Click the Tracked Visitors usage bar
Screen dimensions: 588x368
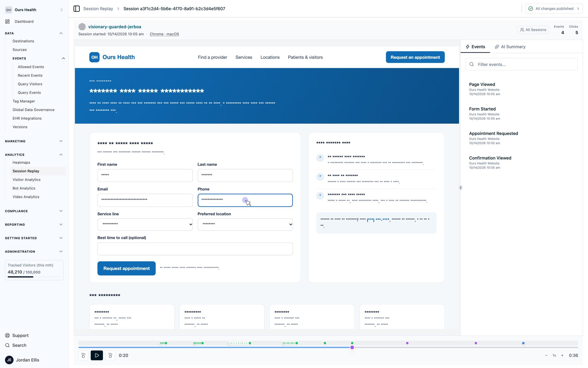click(34, 277)
